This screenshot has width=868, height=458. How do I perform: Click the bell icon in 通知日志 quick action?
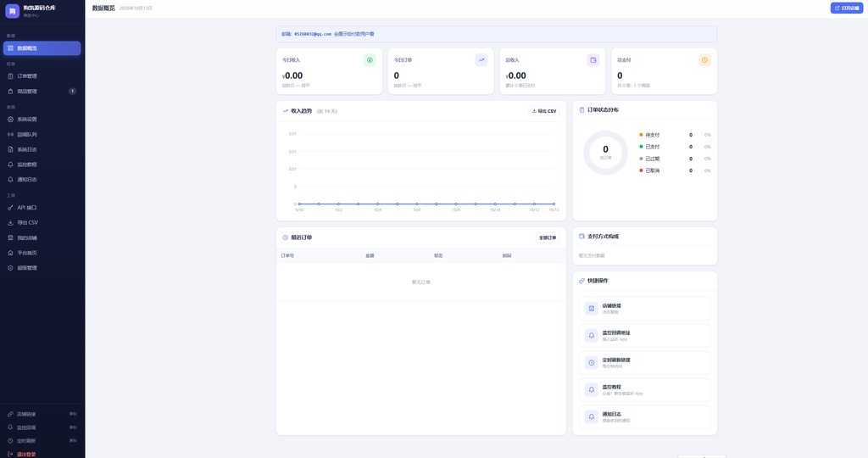click(591, 416)
